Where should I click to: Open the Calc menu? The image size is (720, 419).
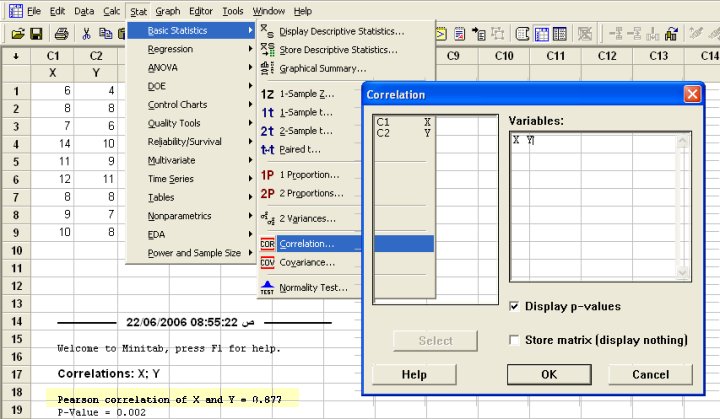(x=112, y=11)
